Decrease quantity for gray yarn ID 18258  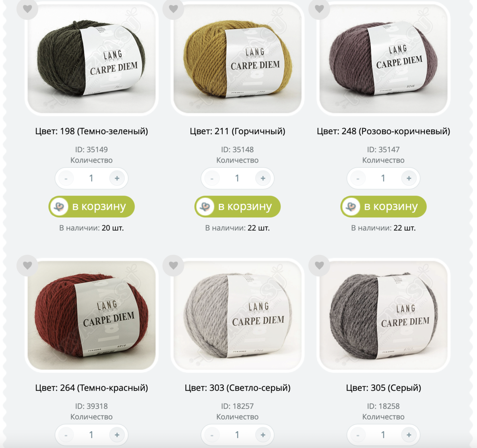coord(358,435)
